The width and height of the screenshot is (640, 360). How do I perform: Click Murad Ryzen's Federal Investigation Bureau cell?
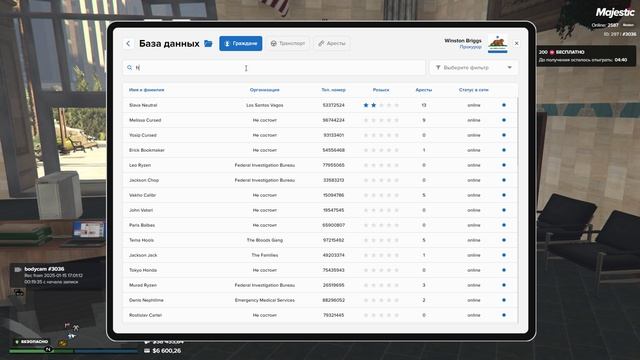click(x=264, y=285)
